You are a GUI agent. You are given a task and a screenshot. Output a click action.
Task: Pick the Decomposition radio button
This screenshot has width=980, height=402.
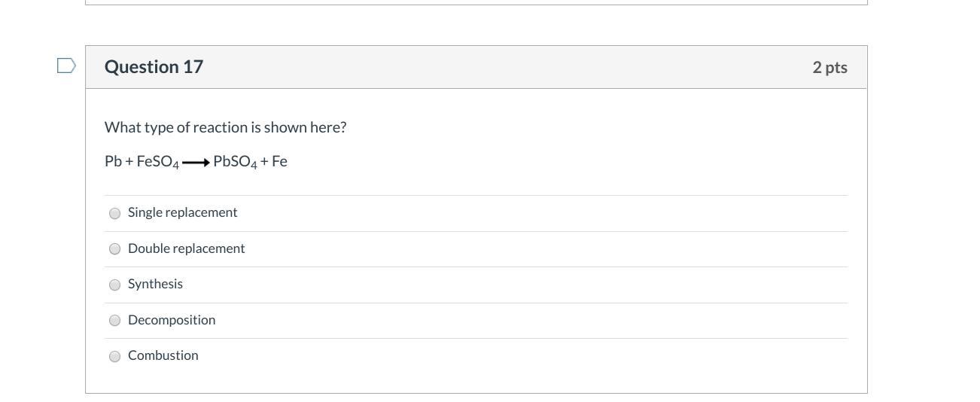pyautogui.click(x=115, y=321)
